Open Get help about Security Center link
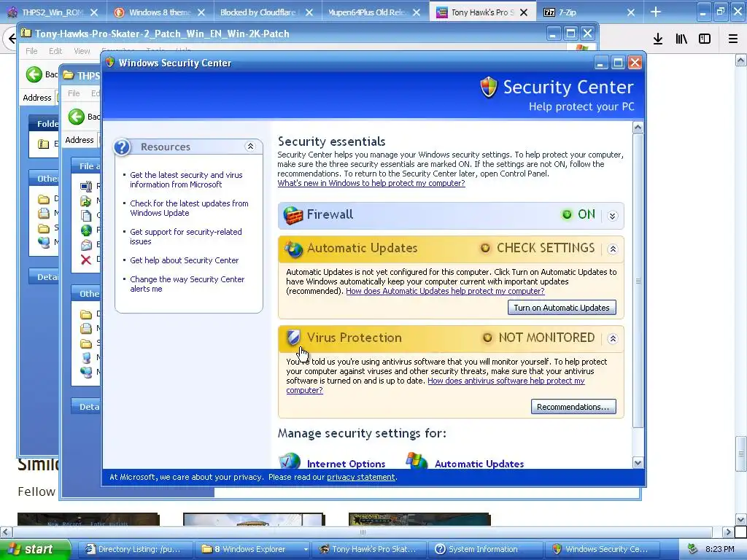 [x=185, y=260]
